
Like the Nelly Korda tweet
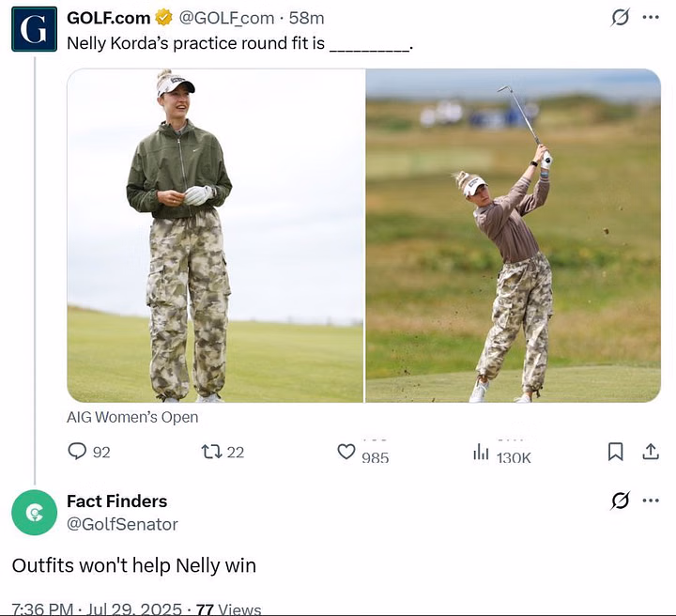click(x=346, y=453)
